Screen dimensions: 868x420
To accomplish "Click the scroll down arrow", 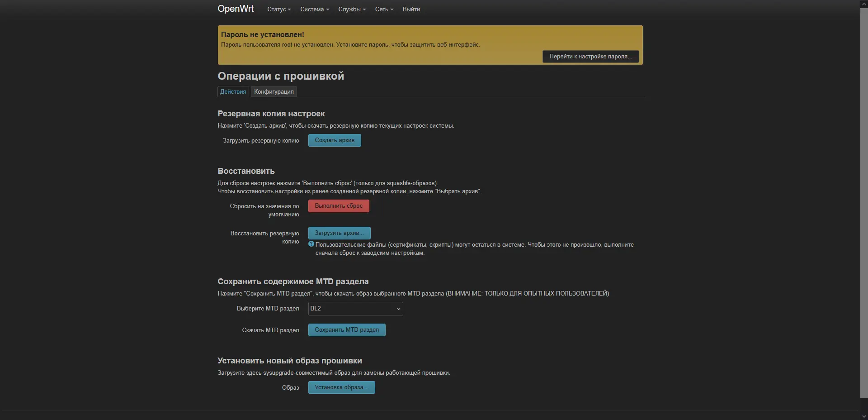I will tap(864, 416).
